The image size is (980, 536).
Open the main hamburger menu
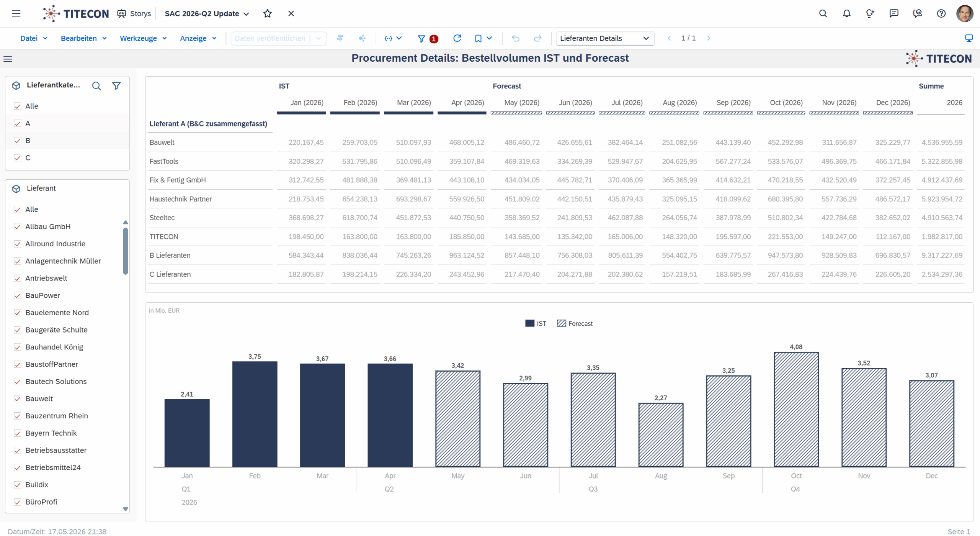pyautogui.click(x=16, y=14)
